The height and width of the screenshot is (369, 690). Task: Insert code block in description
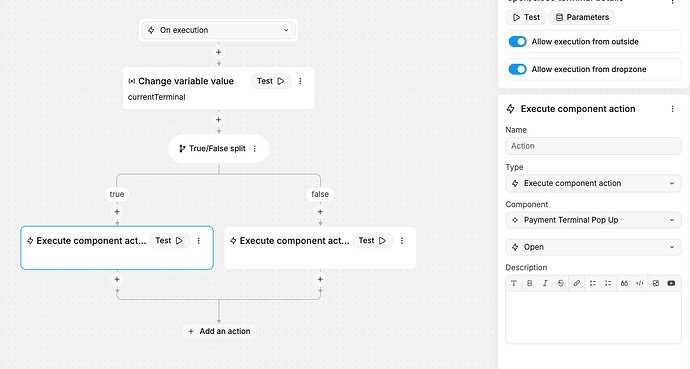[x=640, y=283]
